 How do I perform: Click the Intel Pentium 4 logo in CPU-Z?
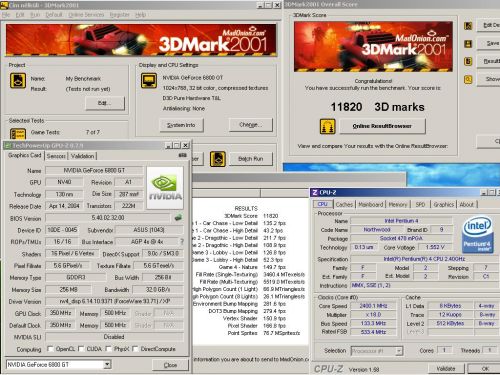click(477, 235)
